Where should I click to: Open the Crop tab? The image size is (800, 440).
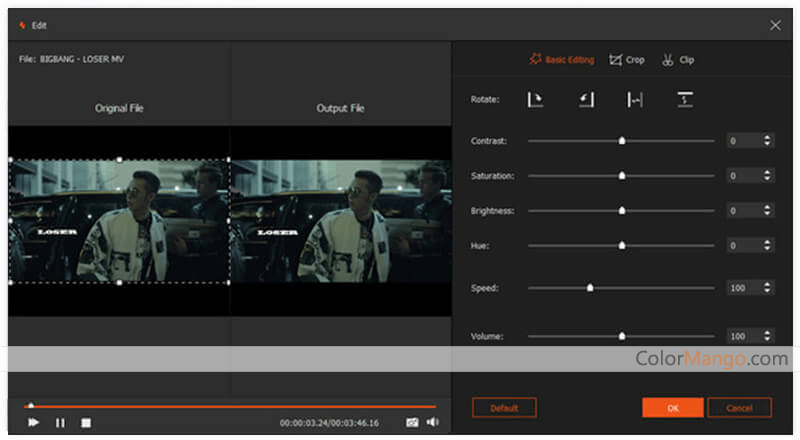[x=627, y=60]
